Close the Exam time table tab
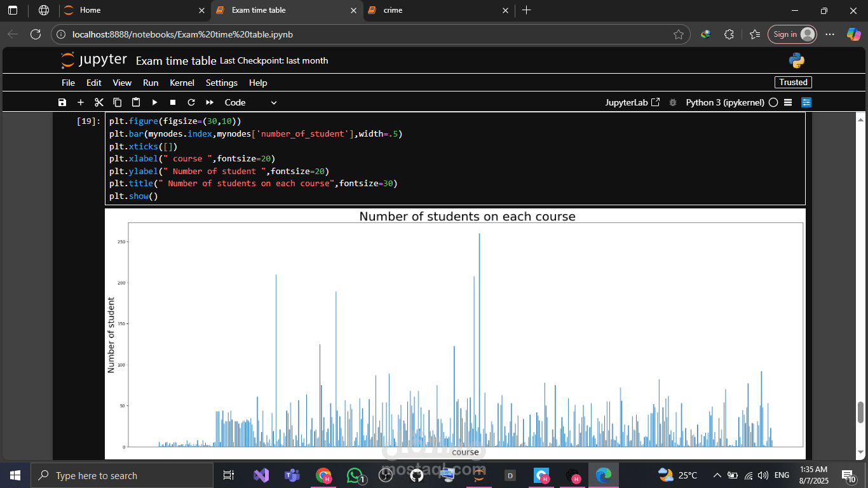 (353, 10)
